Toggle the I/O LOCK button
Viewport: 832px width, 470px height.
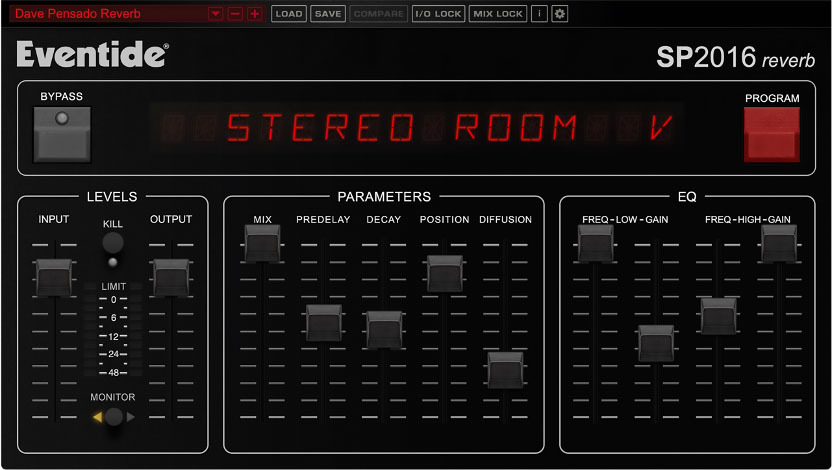pos(438,14)
